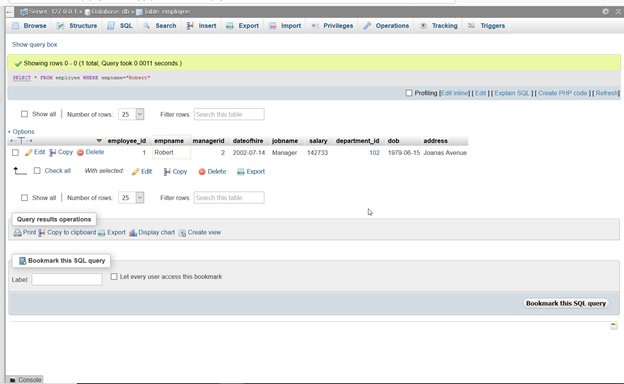Open the Privileges tab

(332, 26)
